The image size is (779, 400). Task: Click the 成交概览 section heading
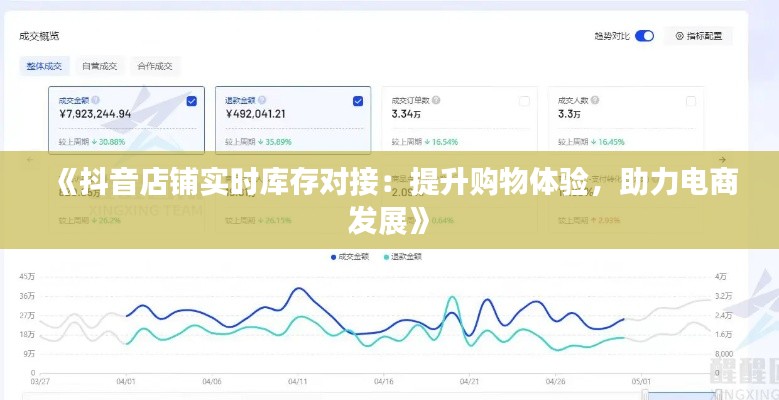point(39,36)
